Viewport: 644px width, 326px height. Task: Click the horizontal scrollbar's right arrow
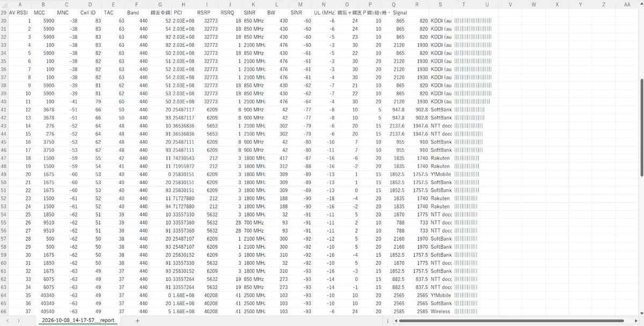635,321
